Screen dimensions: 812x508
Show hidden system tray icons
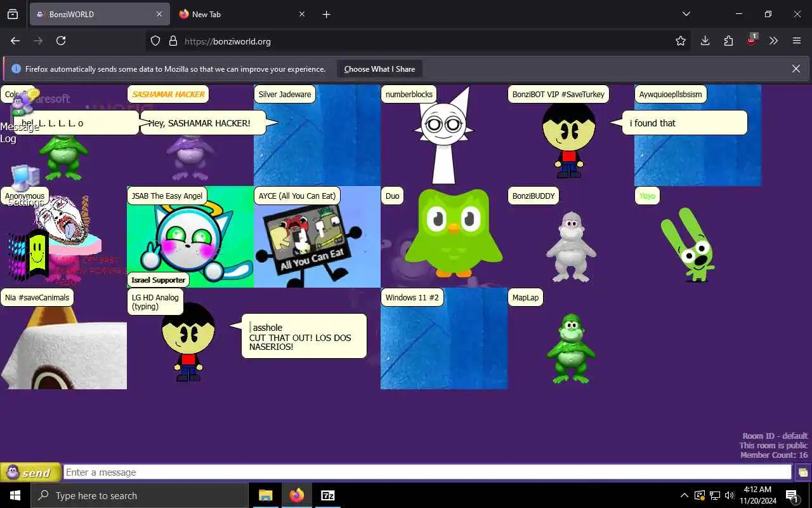pyautogui.click(x=684, y=495)
